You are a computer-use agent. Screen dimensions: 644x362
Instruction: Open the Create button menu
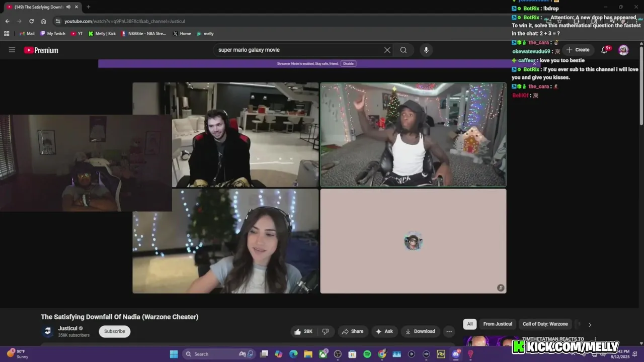[578, 50]
